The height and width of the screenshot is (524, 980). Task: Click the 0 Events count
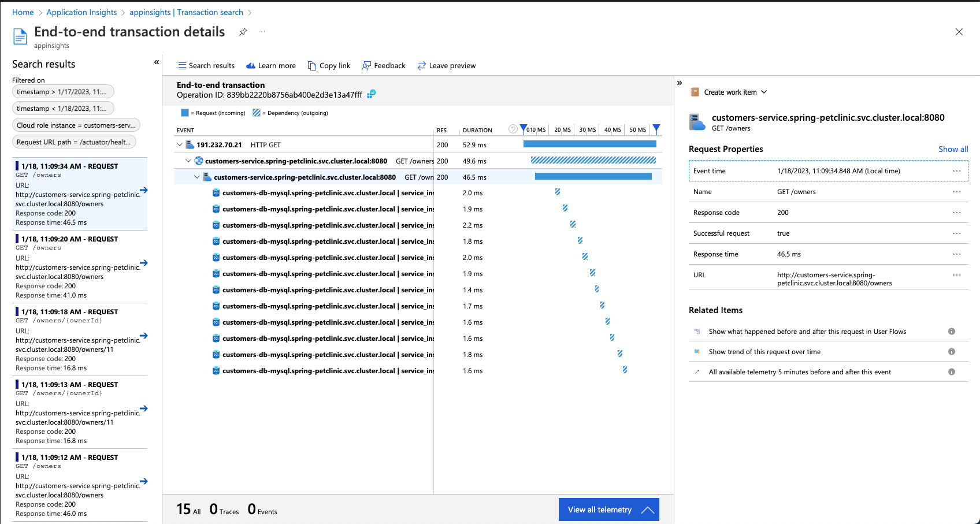pos(262,509)
